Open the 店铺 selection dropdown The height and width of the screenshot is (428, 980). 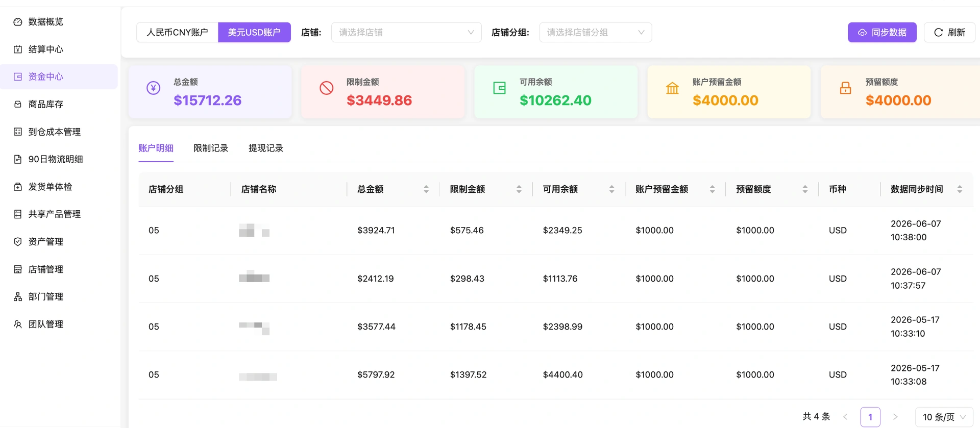tap(406, 32)
